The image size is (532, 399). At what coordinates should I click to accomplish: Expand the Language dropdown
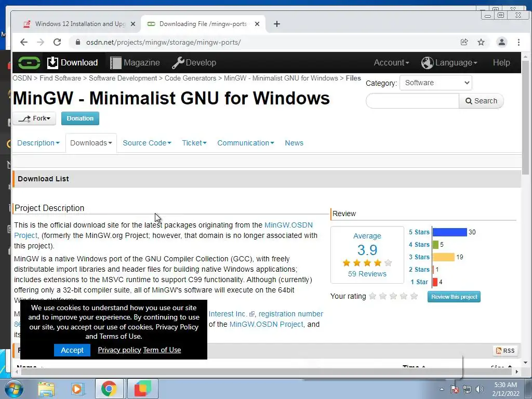449,63
